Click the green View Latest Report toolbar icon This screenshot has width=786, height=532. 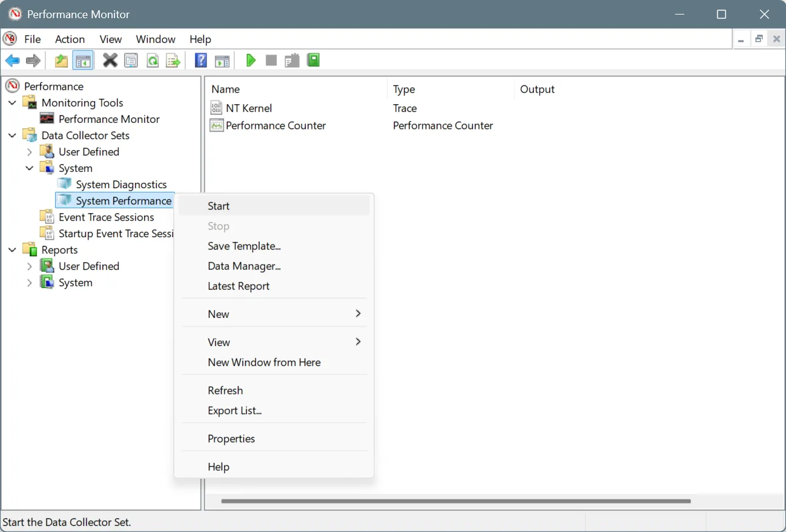click(x=313, y=61)
